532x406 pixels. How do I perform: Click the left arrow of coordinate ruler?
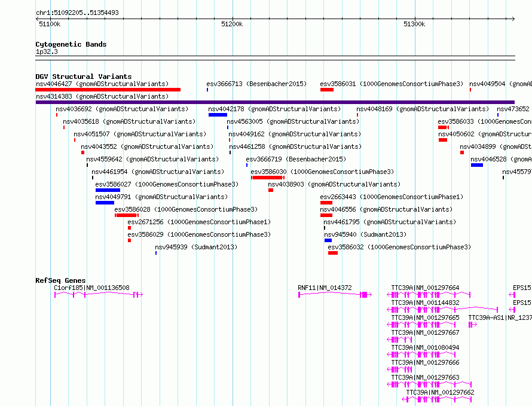tap(37, 19)
